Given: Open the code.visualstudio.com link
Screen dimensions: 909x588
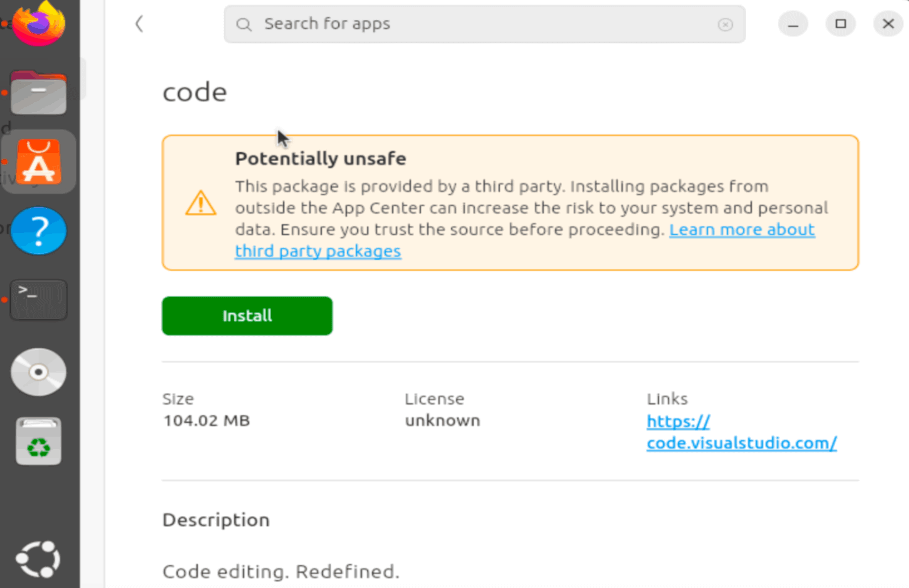Looking at the screenshot, I should 741,432.
